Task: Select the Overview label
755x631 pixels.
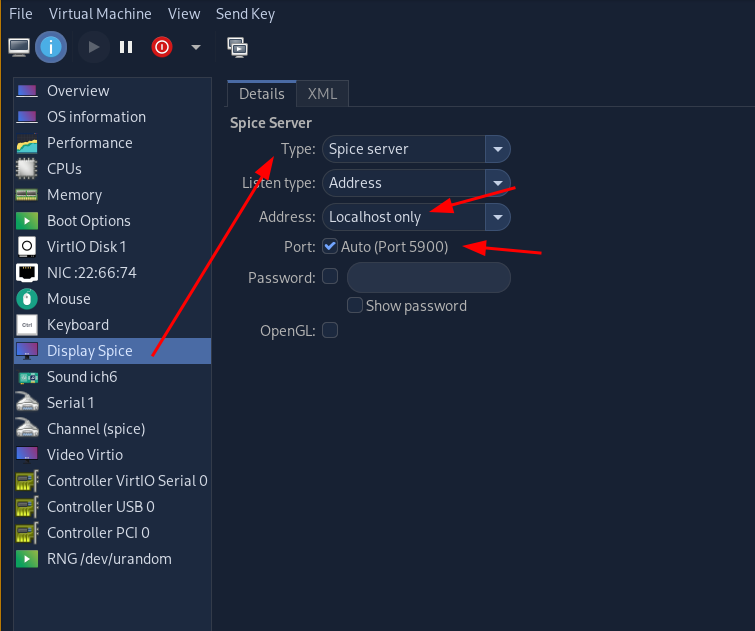Action: click(x=78, y=91)
